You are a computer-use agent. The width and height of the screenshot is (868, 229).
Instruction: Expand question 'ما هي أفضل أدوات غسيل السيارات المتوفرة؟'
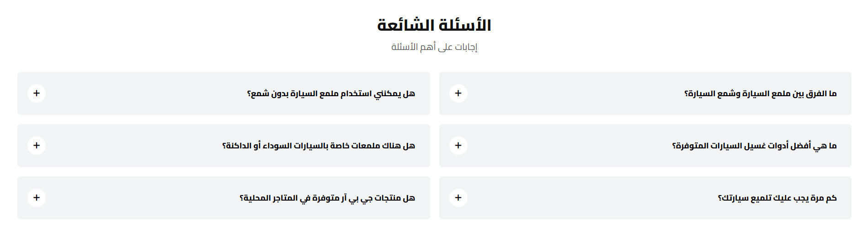754,146
